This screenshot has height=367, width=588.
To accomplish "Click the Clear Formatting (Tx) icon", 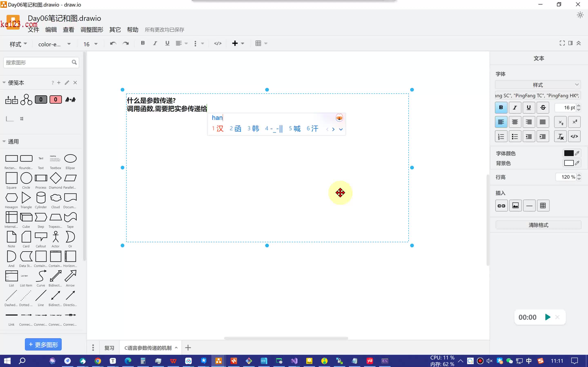I will point(560,136).
